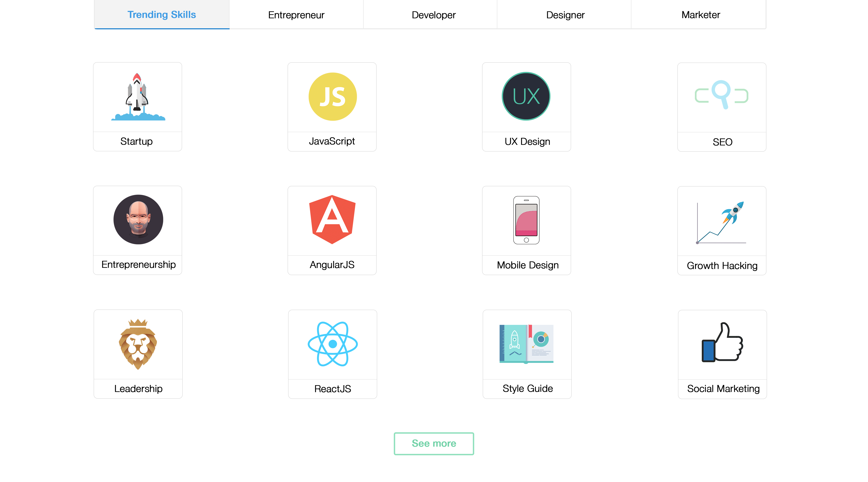
Task: Click the Style Guide open book icon
Action: [526, 344]
